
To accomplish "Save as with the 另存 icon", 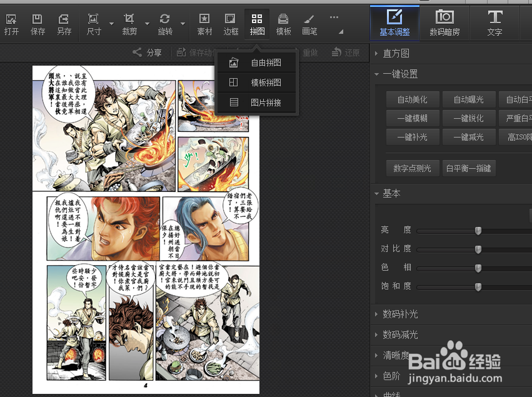I will [64, 24].
